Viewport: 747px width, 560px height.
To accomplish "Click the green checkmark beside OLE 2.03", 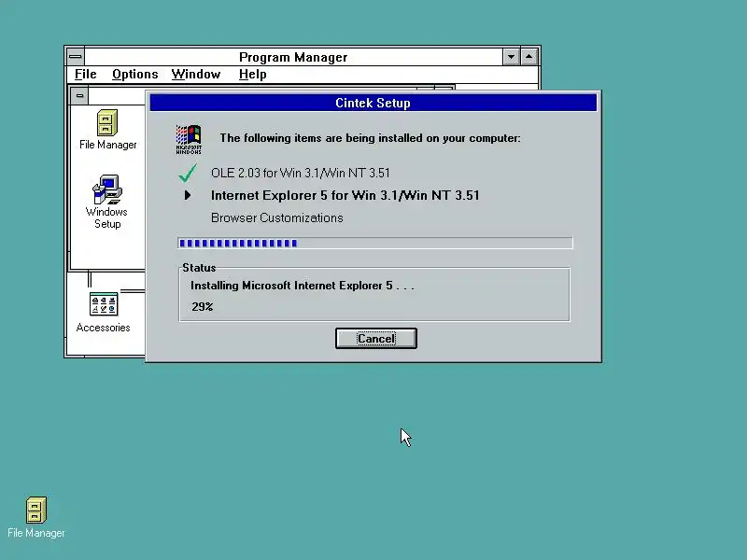I will tap(188, 173).
